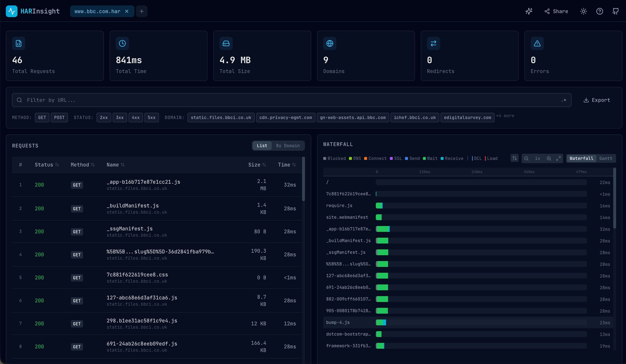The width and height of the screenshot is (626, 364).
Task: Click the Total Requests document icon
Action: click(18, 44)
